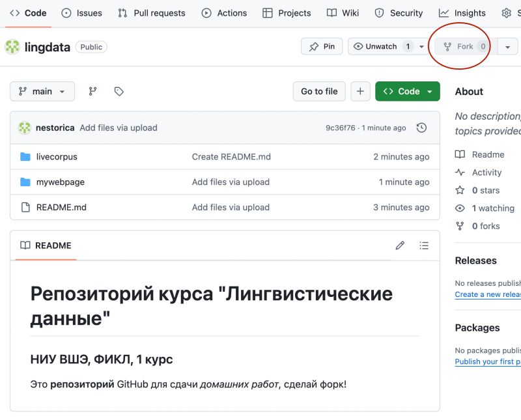The image size is (521, 420).
Task: Toggle the Pin state of the repository
Action: 321,46
